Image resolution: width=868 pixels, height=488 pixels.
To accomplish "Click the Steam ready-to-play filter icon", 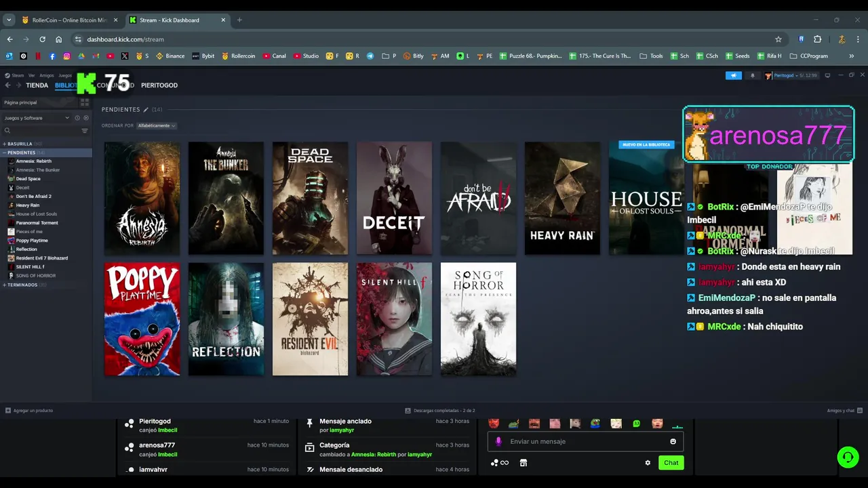I will pyautogui.click(x=86, y=118).
